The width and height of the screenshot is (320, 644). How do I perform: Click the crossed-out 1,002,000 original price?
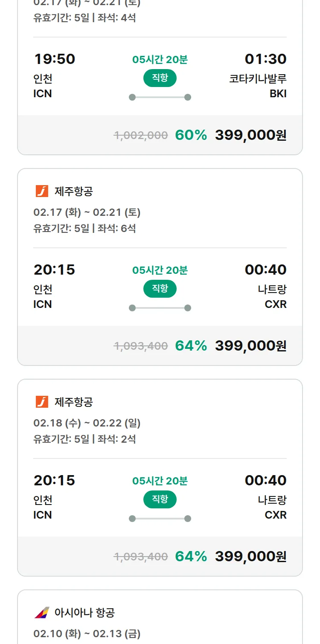[140, 136]
